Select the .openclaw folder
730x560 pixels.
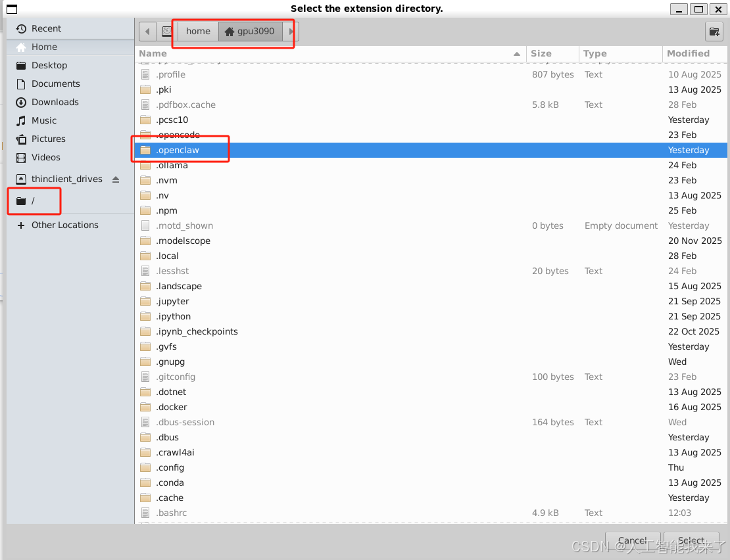point(431,151)
